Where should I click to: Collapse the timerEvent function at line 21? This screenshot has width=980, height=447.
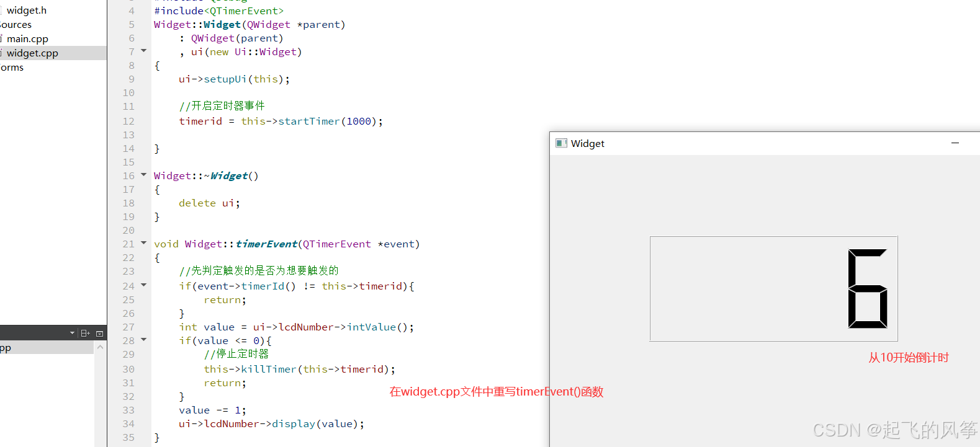coord(144,243)
